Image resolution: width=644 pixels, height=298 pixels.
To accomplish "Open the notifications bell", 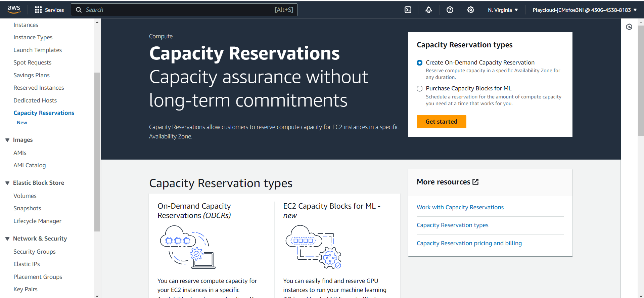I will click(x=428, y=10).
